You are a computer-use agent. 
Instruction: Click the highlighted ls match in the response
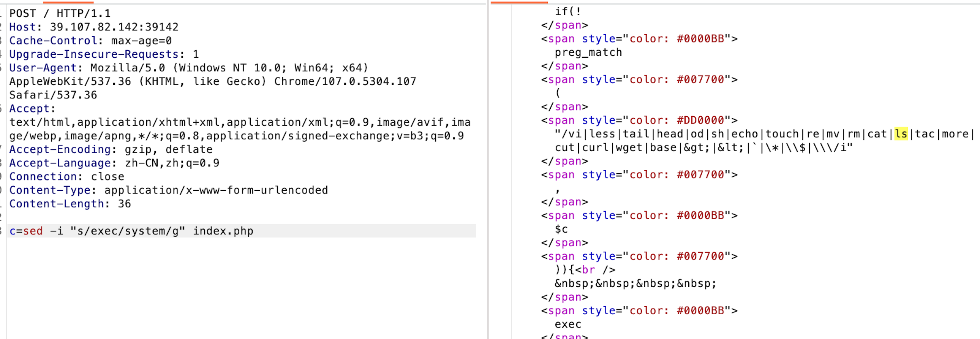(901, 134)
